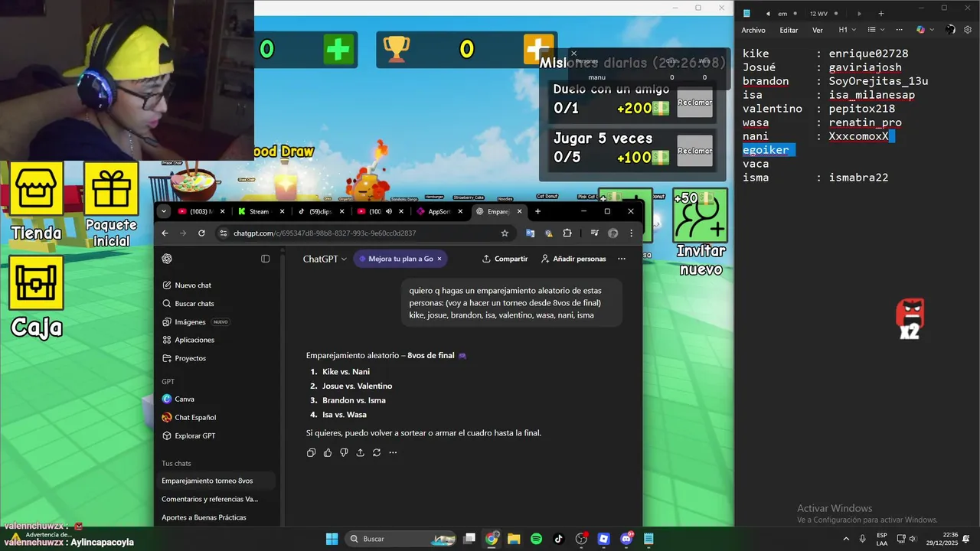Open Chrome tab search dropdown arrow
This screenshot has height=551, width=980.
[164, 211]
